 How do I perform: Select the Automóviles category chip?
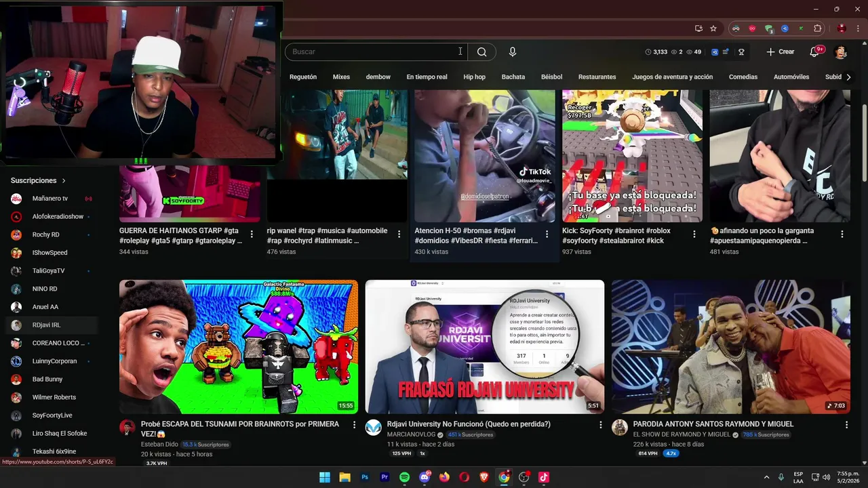coord(791,77)
